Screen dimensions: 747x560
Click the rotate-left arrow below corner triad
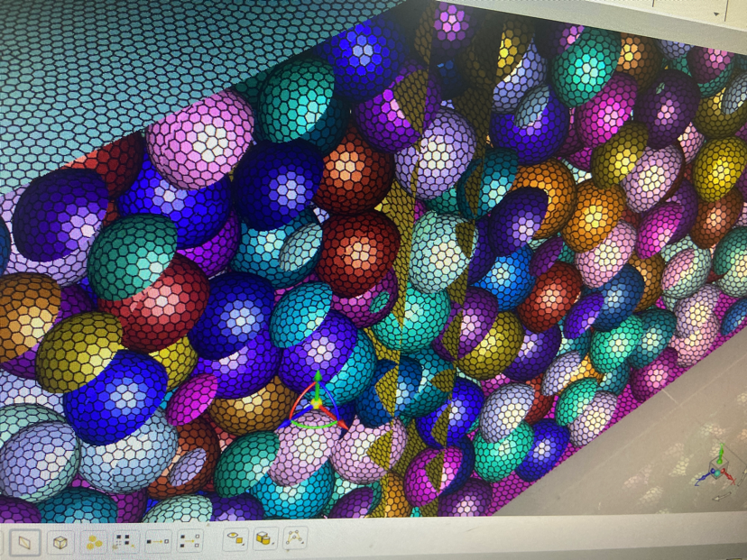coord(723,496)
